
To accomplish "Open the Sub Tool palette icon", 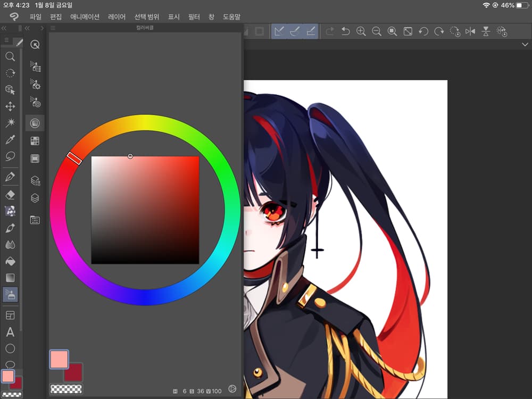I will pos(35,66).
